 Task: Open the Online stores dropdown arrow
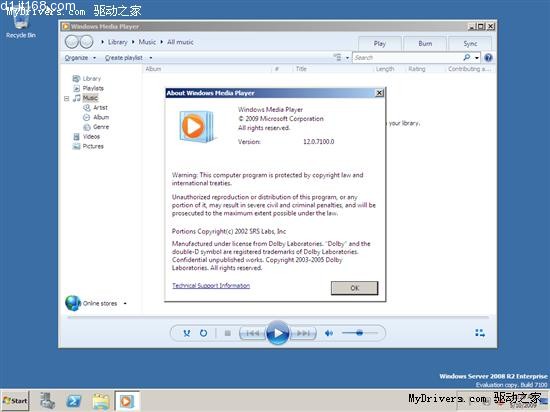[125, 304]
